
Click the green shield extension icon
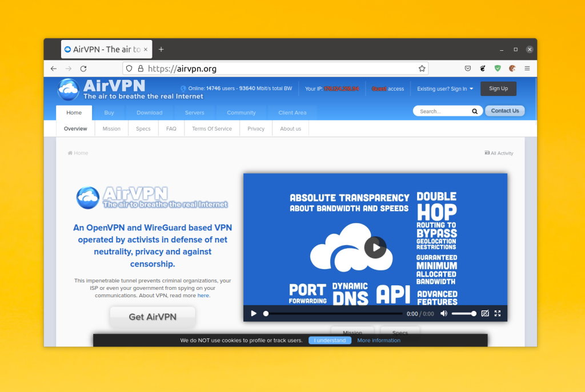click(x=498, y=68)
